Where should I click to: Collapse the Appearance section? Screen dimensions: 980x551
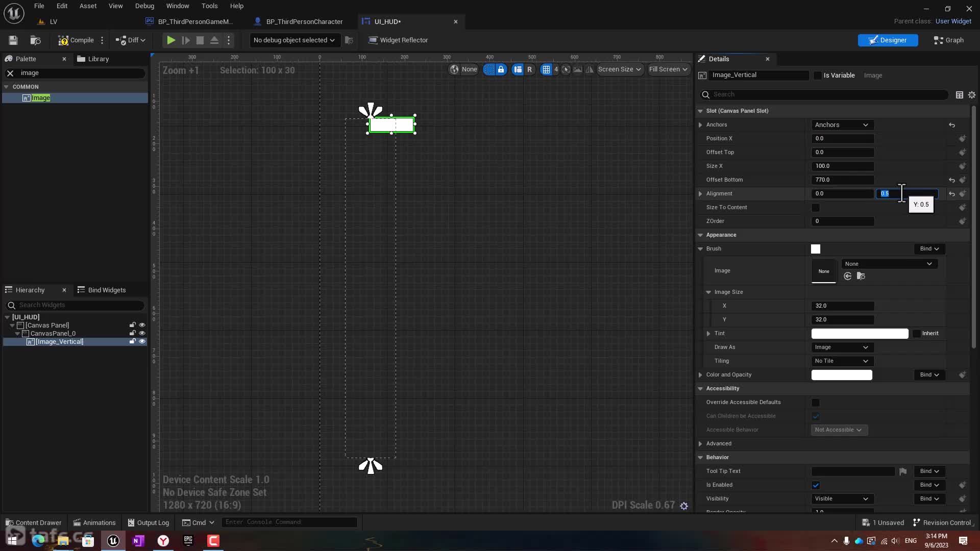point(700,235)
